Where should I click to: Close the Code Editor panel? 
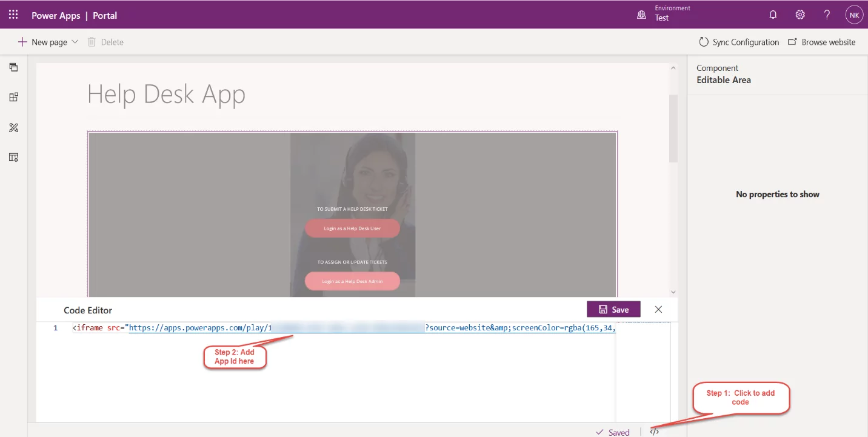(658, 309)
